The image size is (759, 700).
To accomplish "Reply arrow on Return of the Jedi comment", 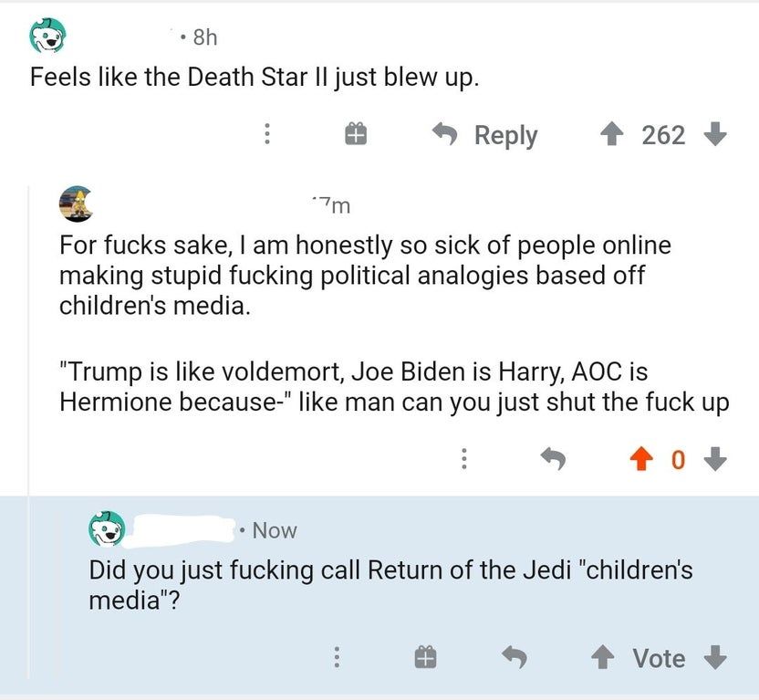I will pos(515,657).
